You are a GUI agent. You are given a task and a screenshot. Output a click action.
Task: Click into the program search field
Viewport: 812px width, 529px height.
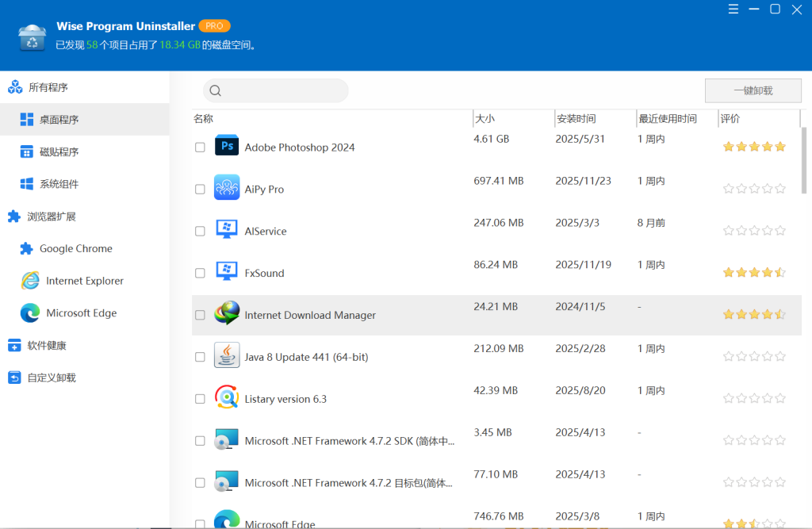[x=284, y=90]
